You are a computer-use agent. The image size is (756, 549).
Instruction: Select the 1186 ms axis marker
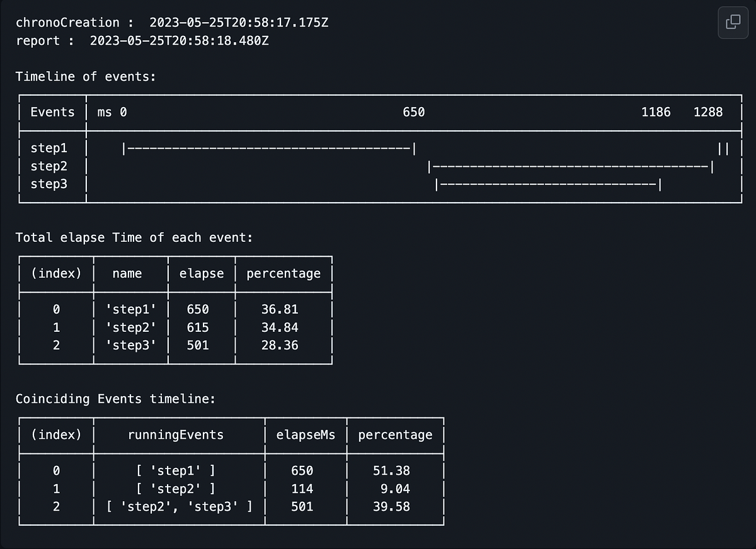pos(655,111)
